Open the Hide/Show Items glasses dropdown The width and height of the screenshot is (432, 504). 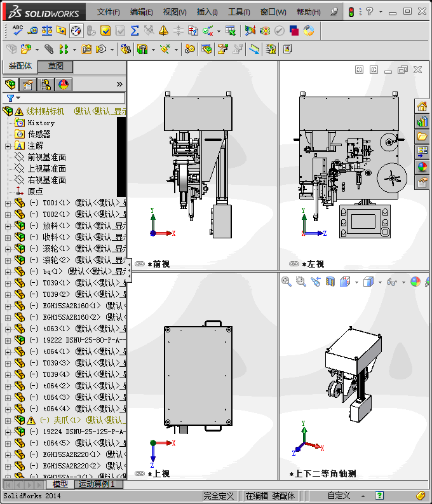[x=404, y=283]
